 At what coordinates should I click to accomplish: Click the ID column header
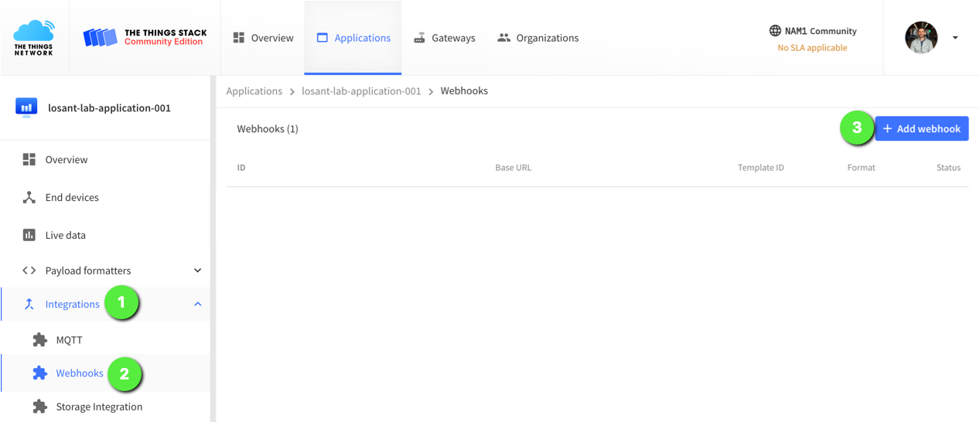tap(241, 168)
